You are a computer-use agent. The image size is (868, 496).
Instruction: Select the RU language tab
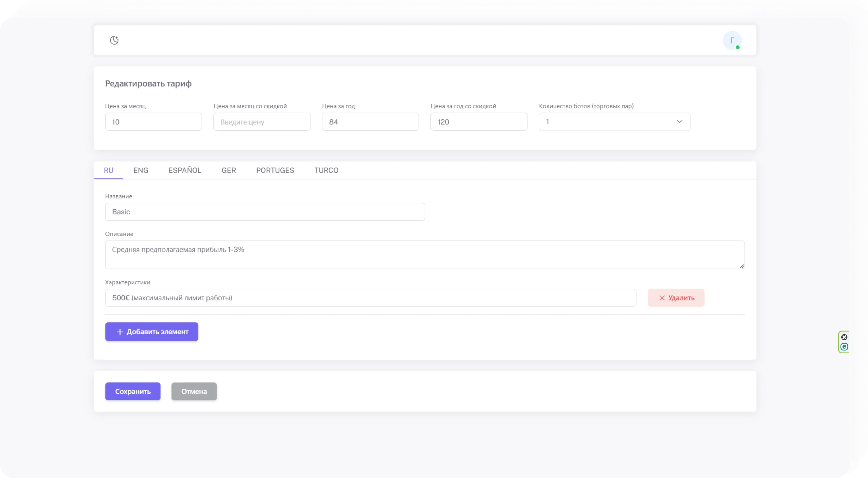(108, 170)
